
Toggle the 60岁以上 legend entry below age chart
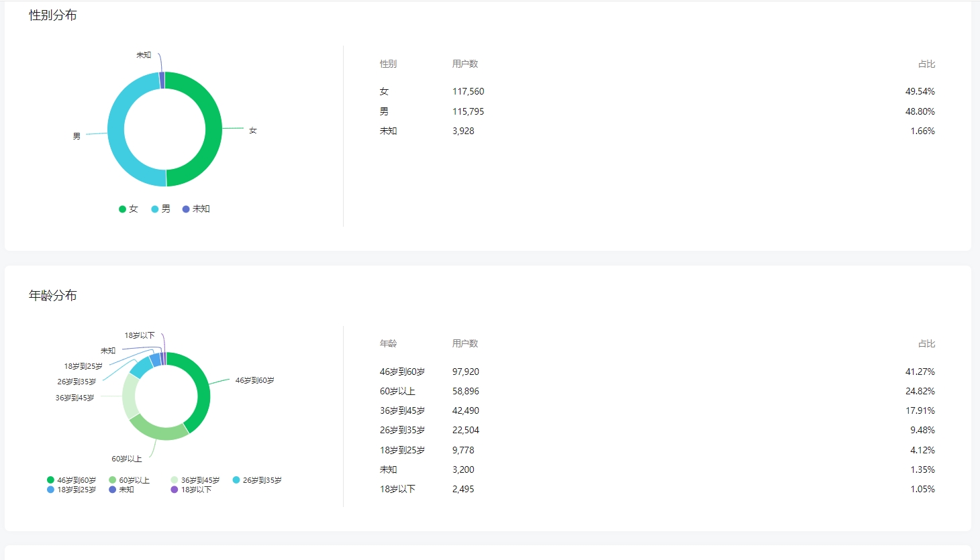129,480
